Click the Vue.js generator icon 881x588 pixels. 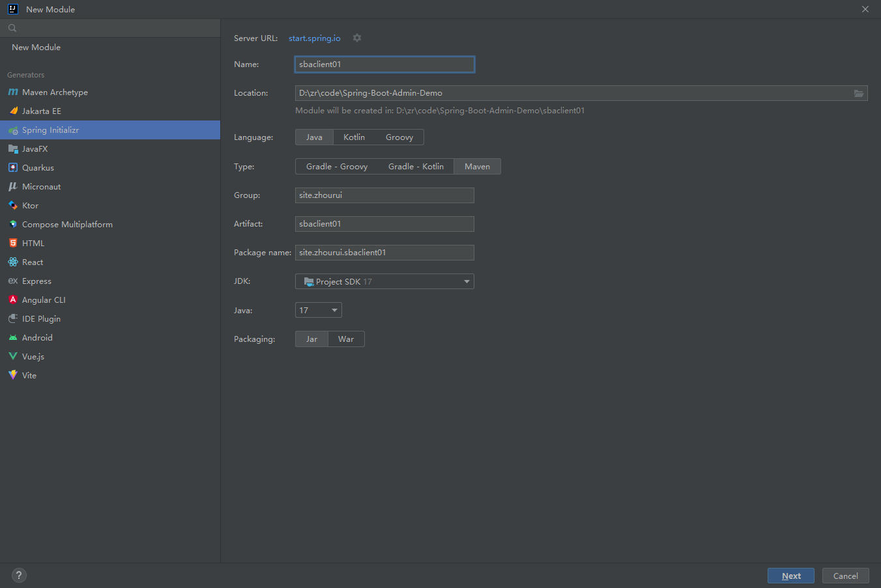(13, 356)
